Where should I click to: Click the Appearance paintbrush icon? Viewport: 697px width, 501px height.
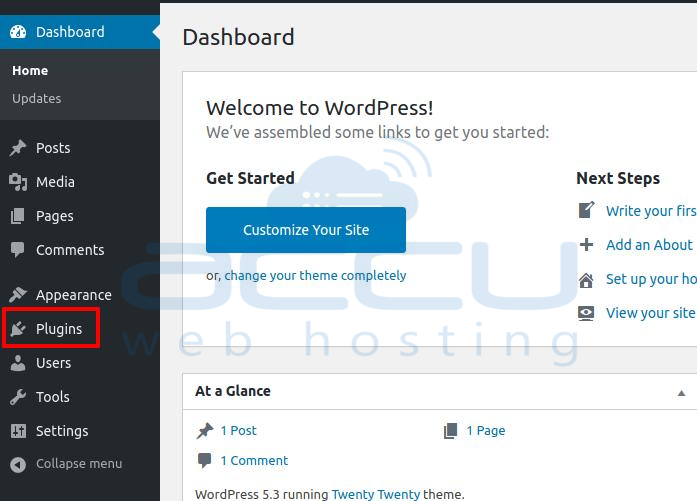(18, 295)
